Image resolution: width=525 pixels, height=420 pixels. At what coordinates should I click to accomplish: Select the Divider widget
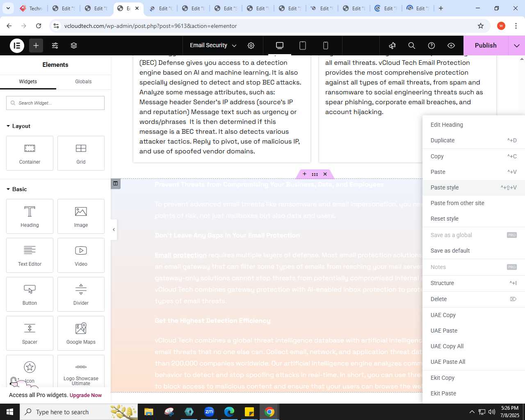point(81,294)
